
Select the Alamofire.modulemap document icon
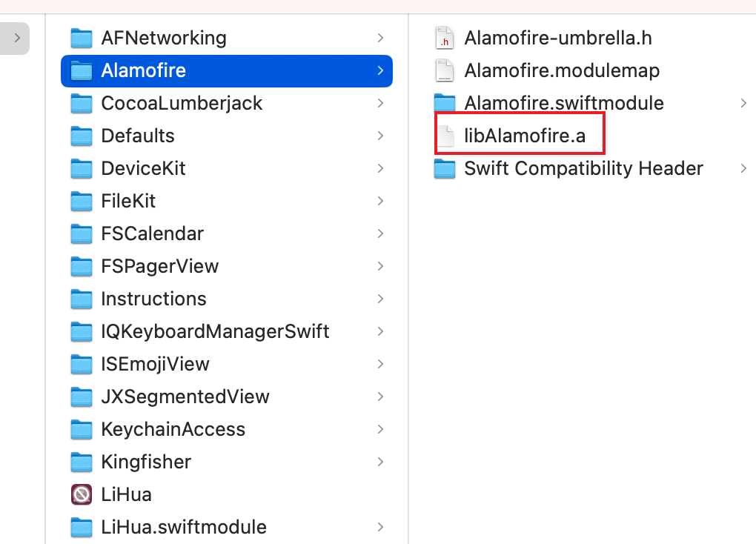(x=444, y=70)
